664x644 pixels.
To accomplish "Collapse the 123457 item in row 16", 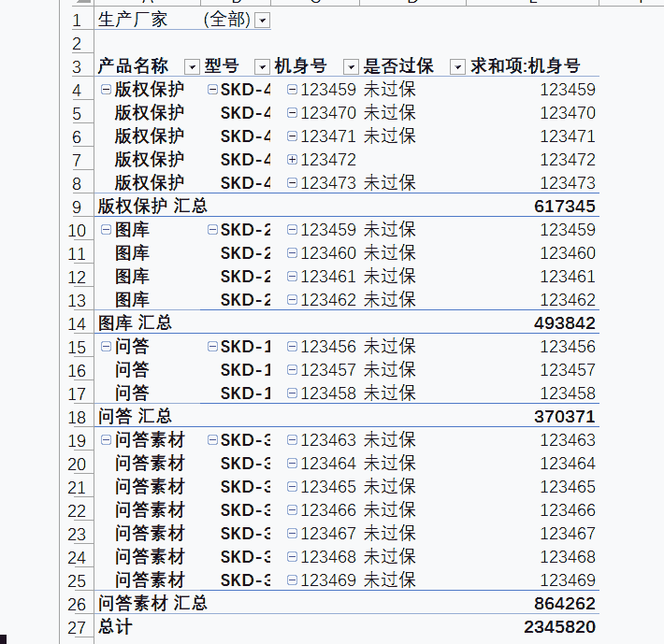I will coord(292,370).
